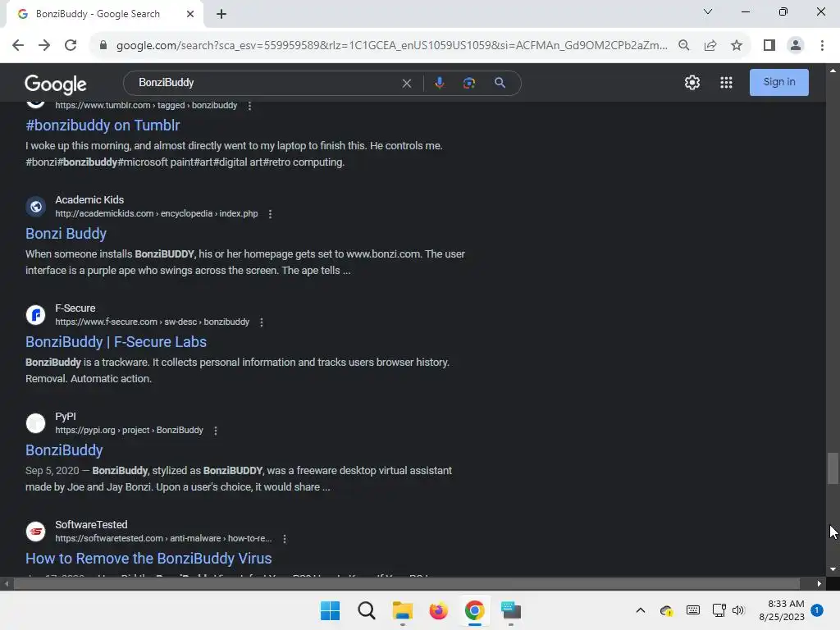Screen dimensions: 840x630
Task: Go forward to the next page
Action: point(44,46)
